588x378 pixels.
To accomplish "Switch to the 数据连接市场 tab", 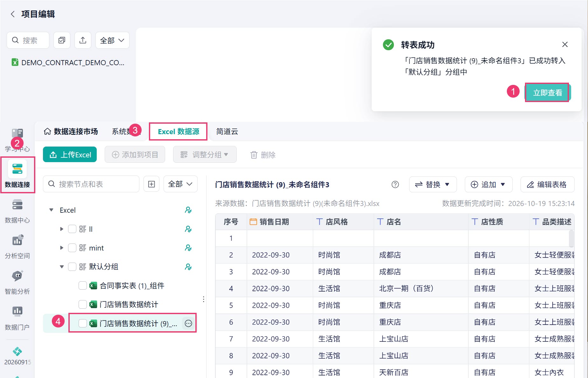I will (71, 132).
